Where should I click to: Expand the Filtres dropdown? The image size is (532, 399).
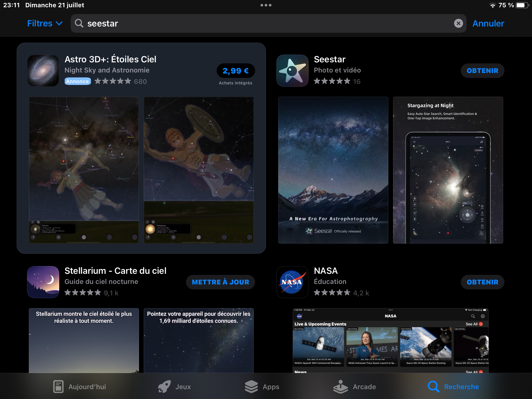[x=45, y=23]
